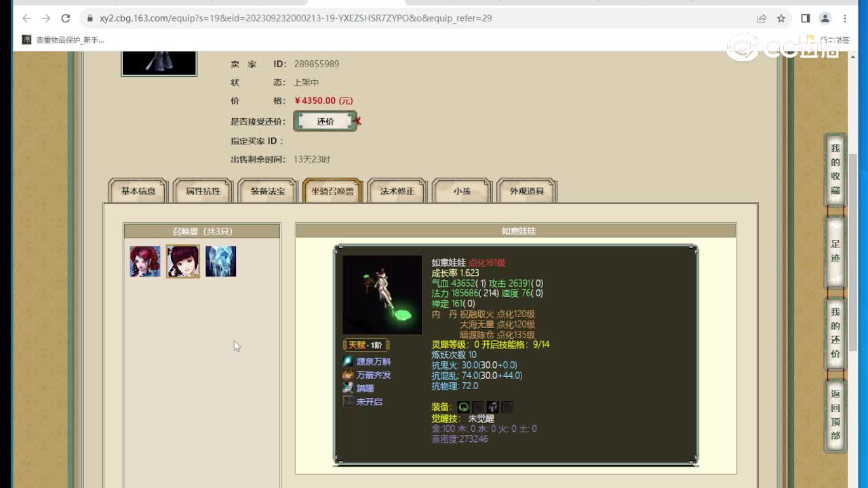Click the 如意娃娃 panel header
Viewport: 868px width, 488px height.
point(516,231)
